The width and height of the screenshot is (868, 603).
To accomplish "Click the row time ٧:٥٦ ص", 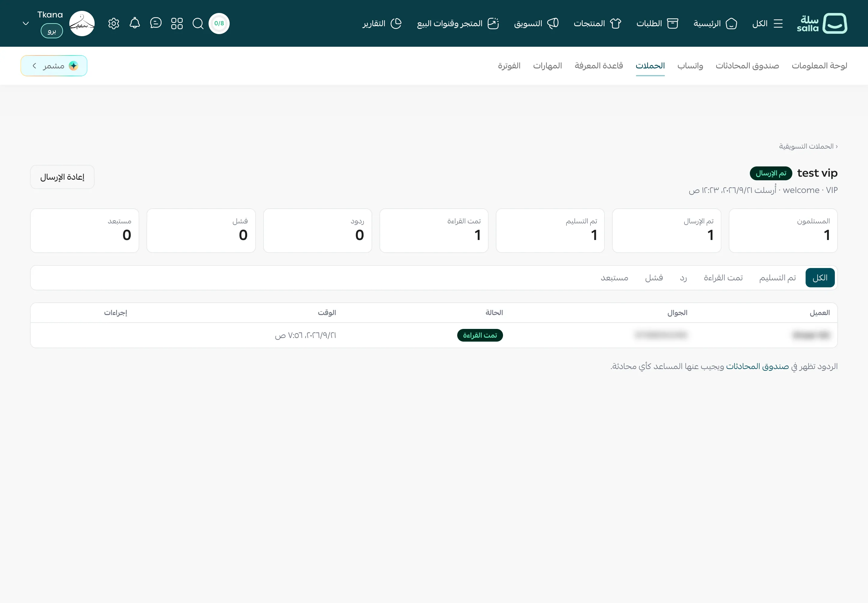I will 305,335.
